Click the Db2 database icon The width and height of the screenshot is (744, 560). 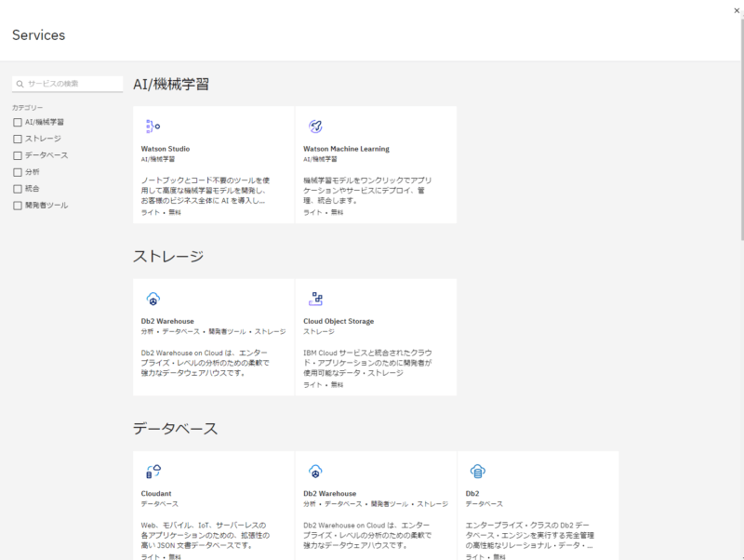[478, 472]
